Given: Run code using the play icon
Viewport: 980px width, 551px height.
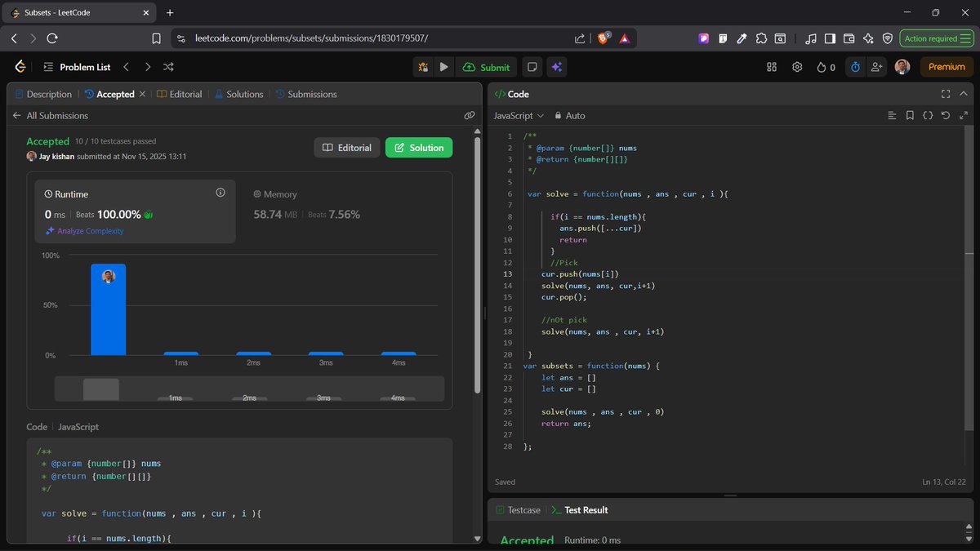Looking at the screenshot, I should 443,67.
